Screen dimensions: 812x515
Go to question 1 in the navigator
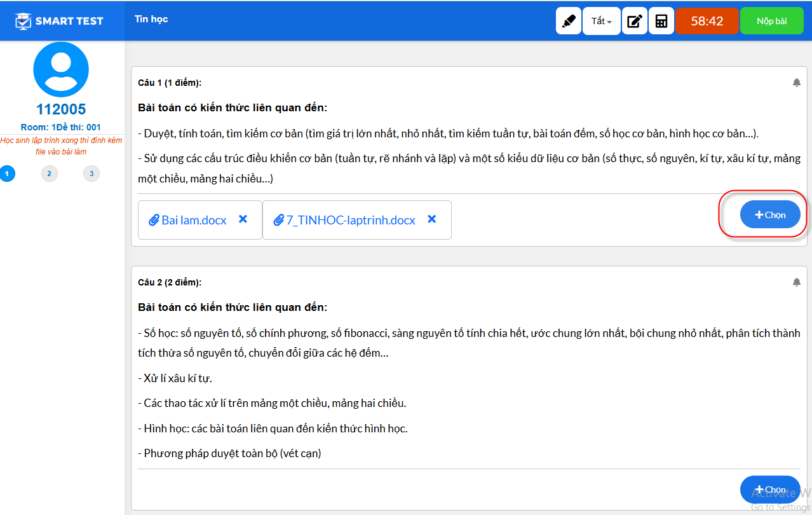tap(7, 174)
